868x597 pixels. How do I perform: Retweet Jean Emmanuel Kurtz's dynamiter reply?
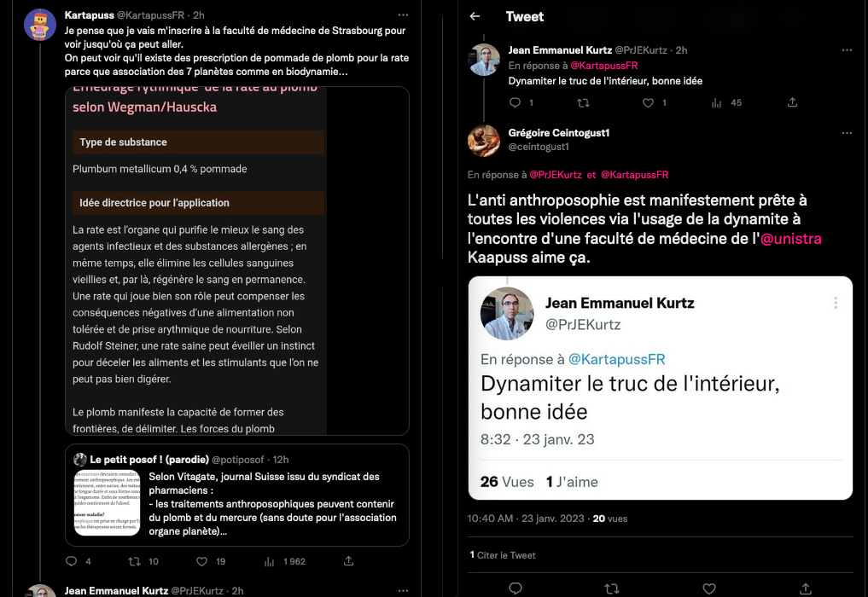584,102
